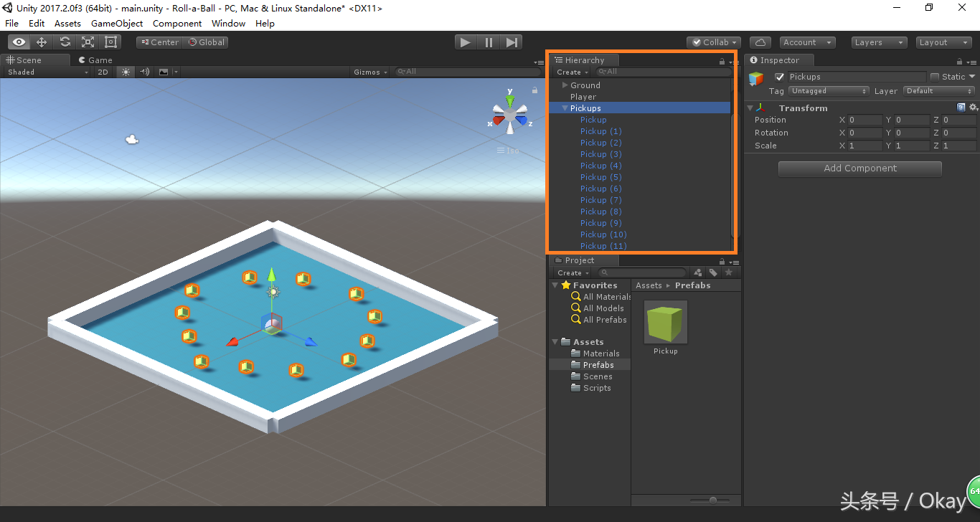Select the Move tool

[x=42, y=42]
